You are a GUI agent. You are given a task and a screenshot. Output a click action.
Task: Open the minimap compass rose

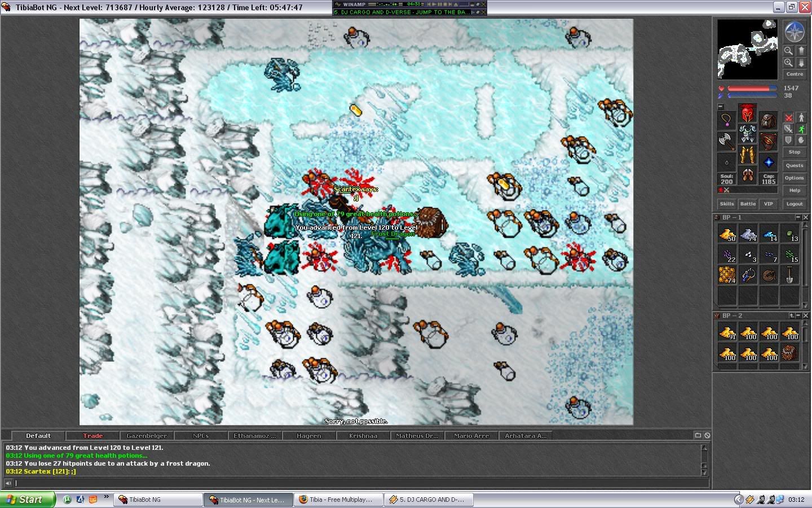coord(795,32)
